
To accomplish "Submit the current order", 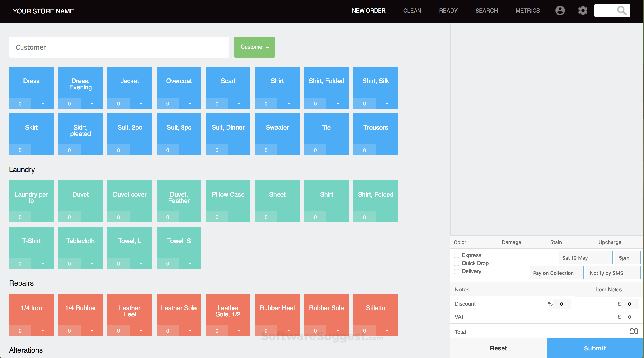I will pos(595,348).
